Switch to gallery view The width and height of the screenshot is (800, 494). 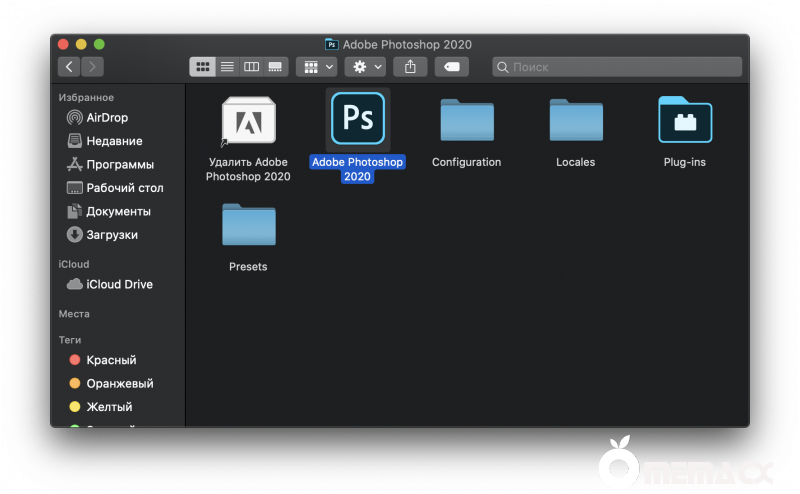[276, 67]
